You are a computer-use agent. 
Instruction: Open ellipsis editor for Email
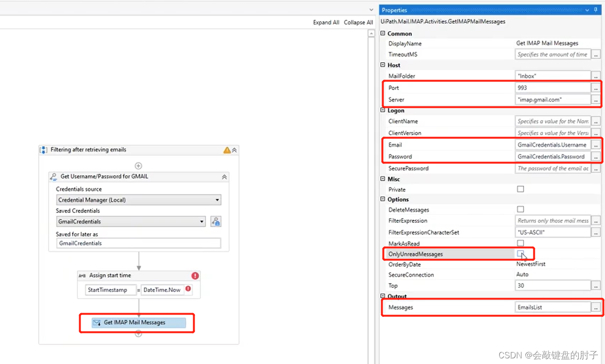596,145
